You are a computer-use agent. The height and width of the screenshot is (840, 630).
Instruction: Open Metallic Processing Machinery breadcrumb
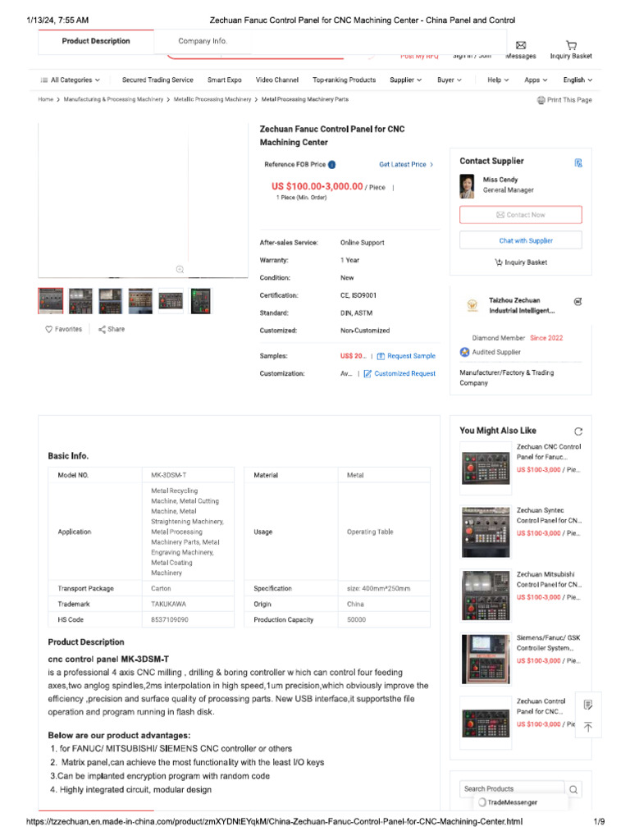pyautogui.click(x=212, y=99)
